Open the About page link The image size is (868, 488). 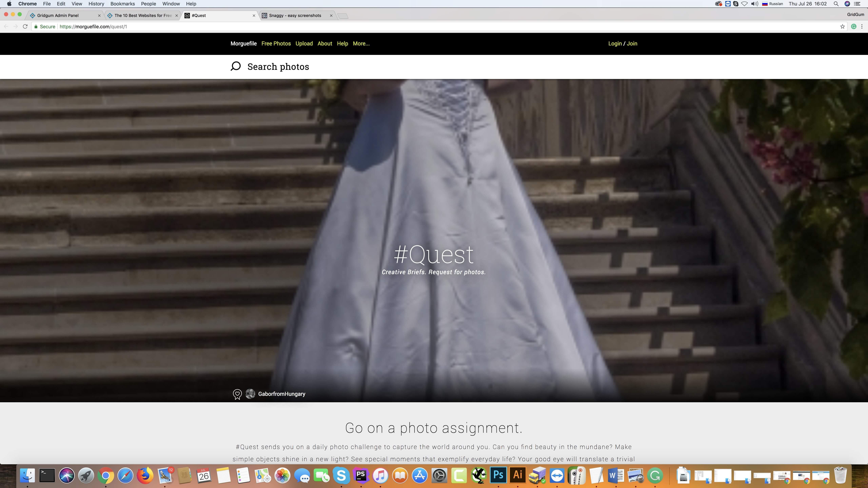324,43
